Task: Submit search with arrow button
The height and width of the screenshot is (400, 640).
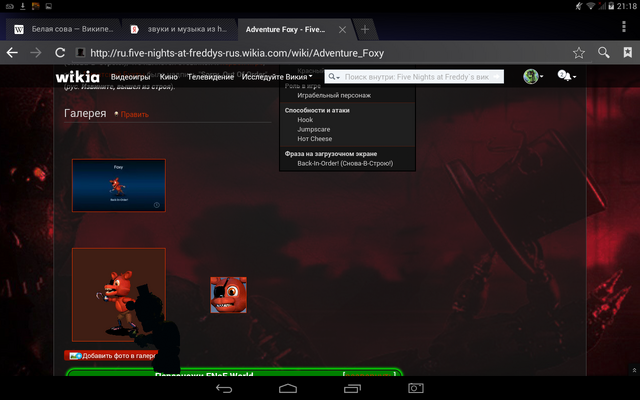Action: point(497,77)
